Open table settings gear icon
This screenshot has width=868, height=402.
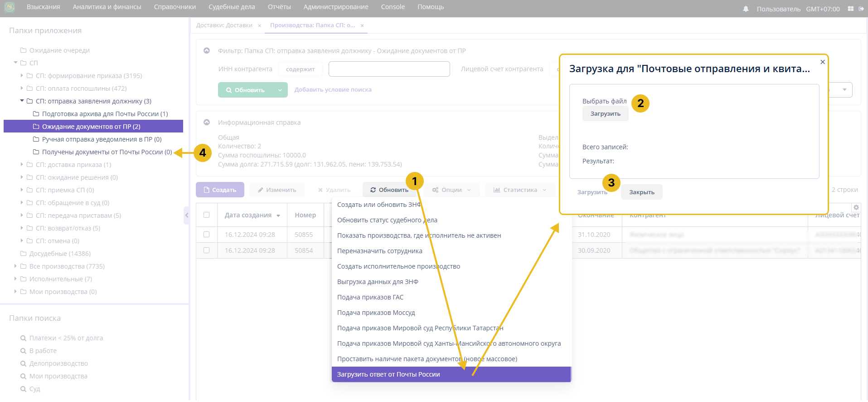coord(856,207)
